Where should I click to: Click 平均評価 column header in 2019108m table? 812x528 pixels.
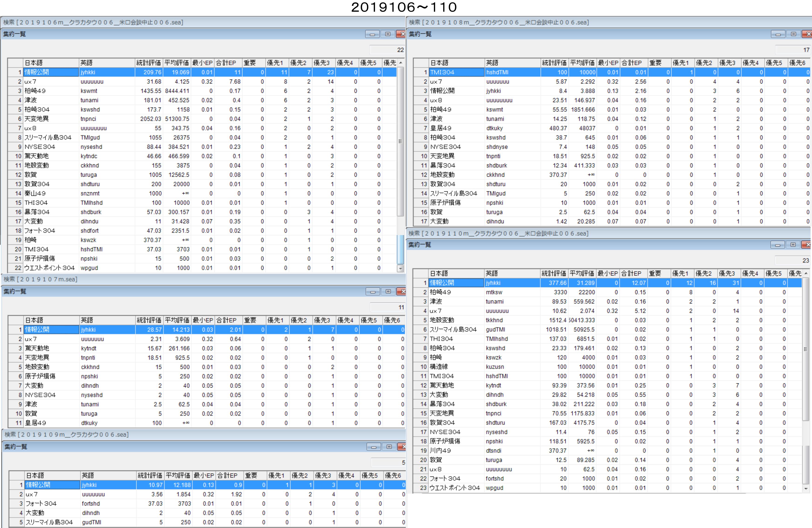click(582, 63)
